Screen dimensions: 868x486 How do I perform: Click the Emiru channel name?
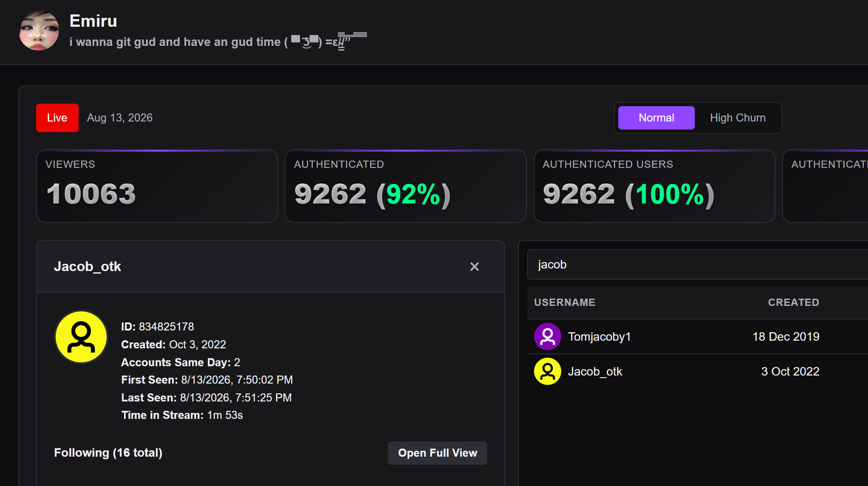93,21
